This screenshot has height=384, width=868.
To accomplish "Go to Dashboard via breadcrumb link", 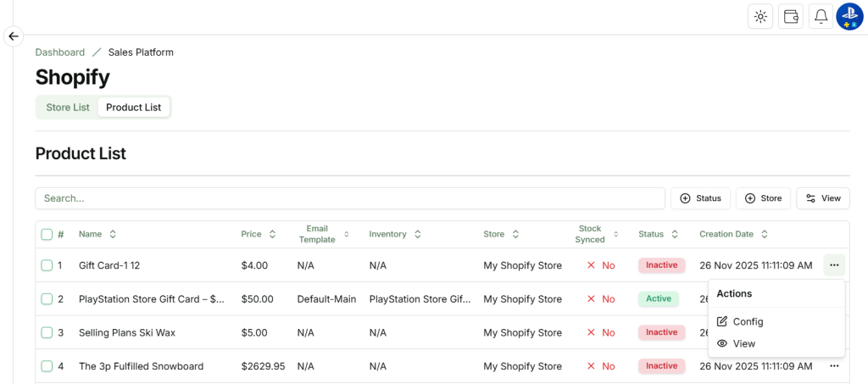I will 60,53.
